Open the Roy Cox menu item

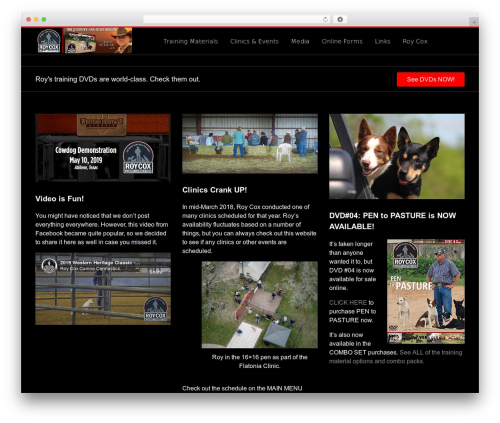[415, 41]
